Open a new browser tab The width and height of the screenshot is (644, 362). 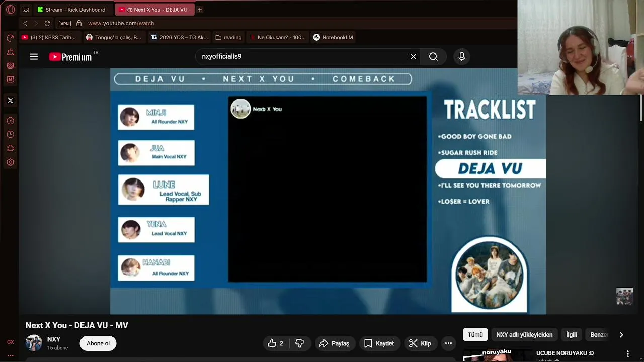click(200, 10)
